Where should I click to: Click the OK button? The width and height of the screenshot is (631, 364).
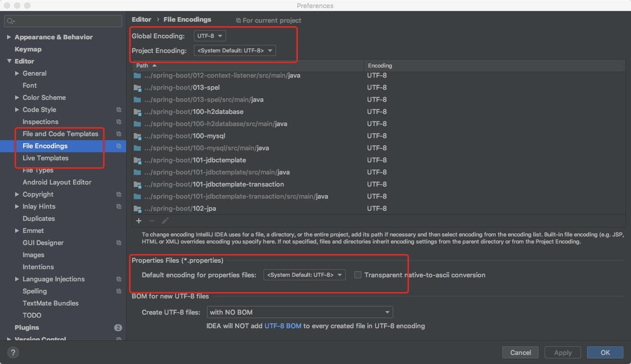point(605,352)
